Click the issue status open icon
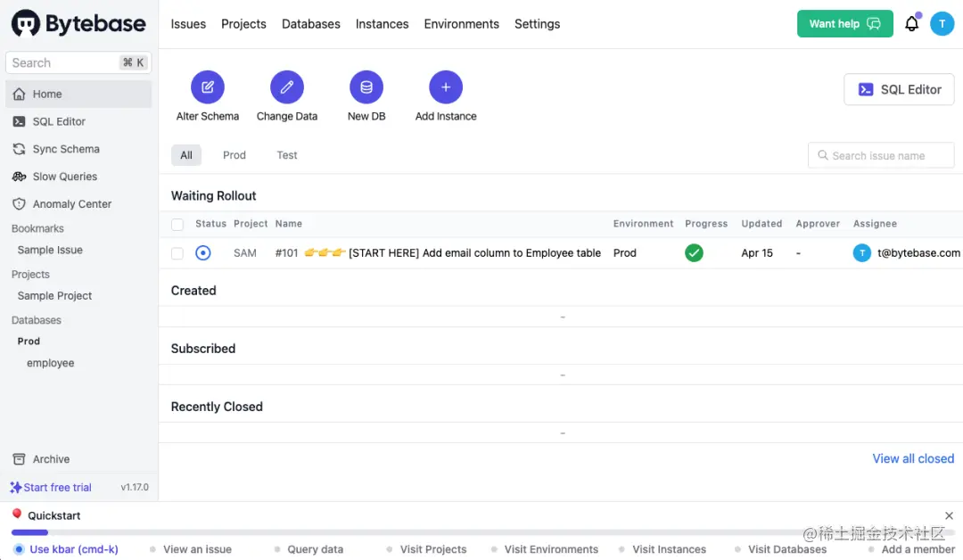Viewport: 963px width, 560px height. pos(202,253)
